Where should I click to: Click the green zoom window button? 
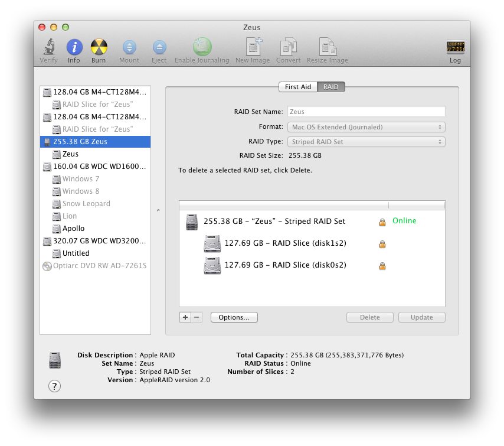coord(66,27)
